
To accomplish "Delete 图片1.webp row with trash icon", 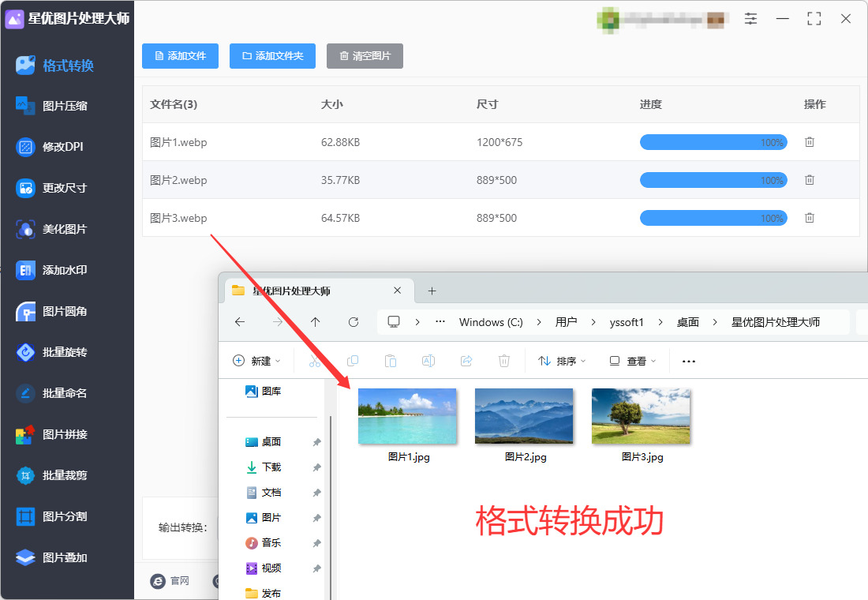I will pos(810,142).
